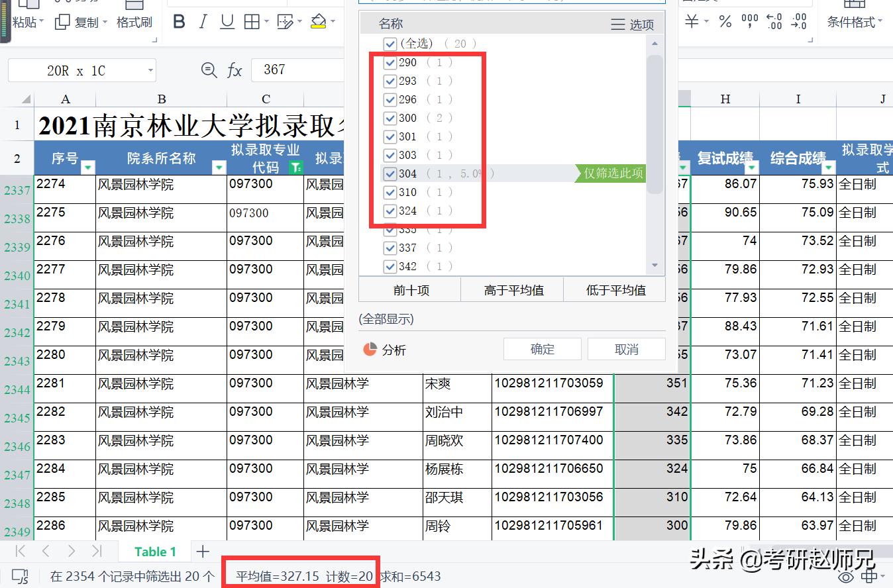Uncheck the 304 filter value checkbox
The image size is (893, 588).
click(390, 173)
